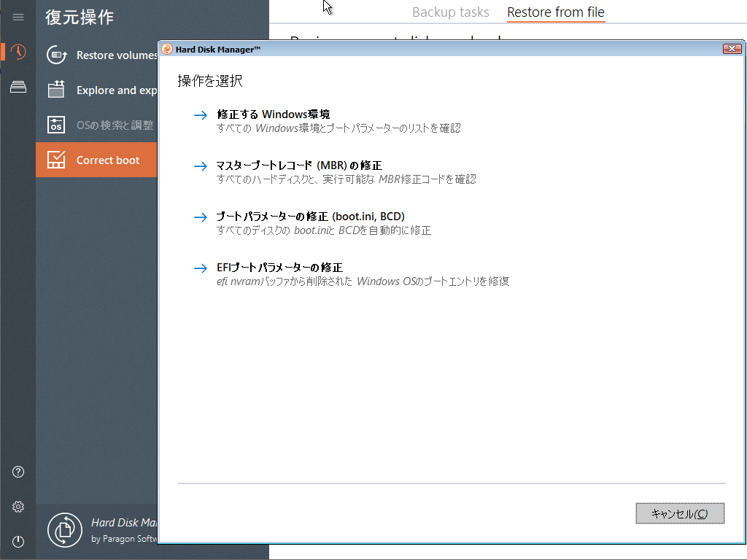Select マスターブートレコード (MBR) の修正
747x560 pixels.
298,166
